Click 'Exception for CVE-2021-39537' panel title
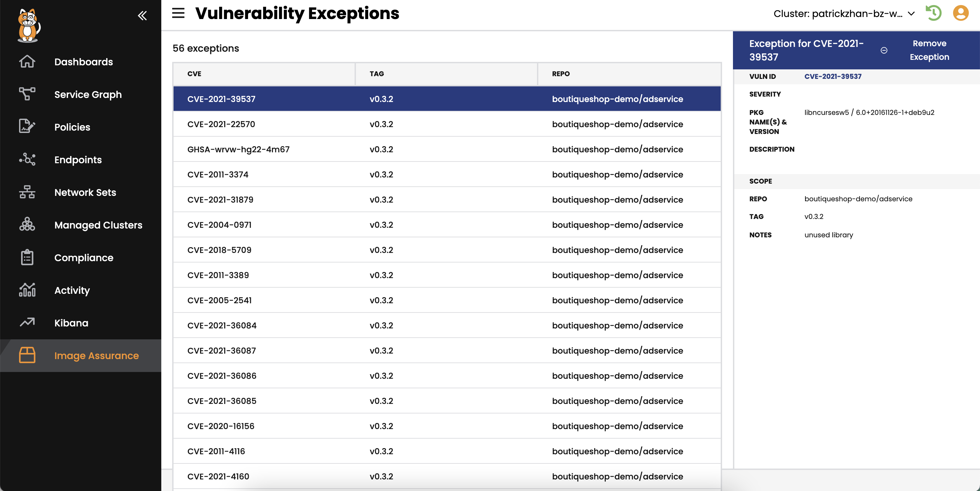 [806, 50]
